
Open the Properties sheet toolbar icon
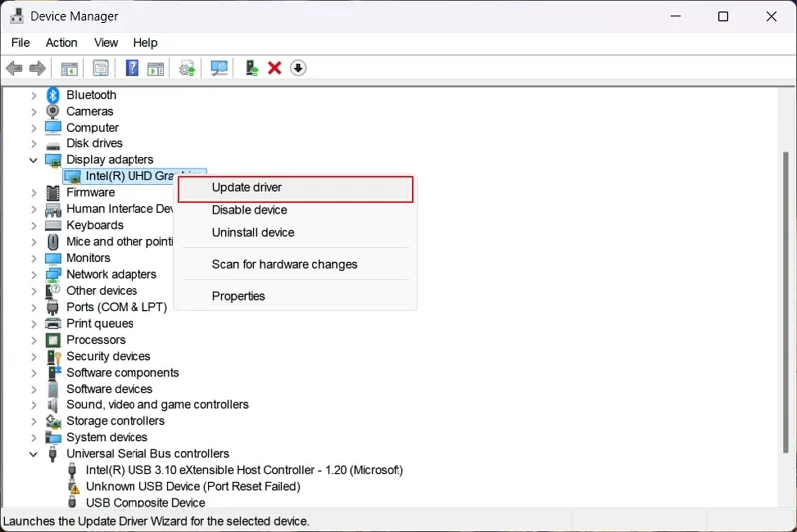pyautogui.click(x=101, y=68)
